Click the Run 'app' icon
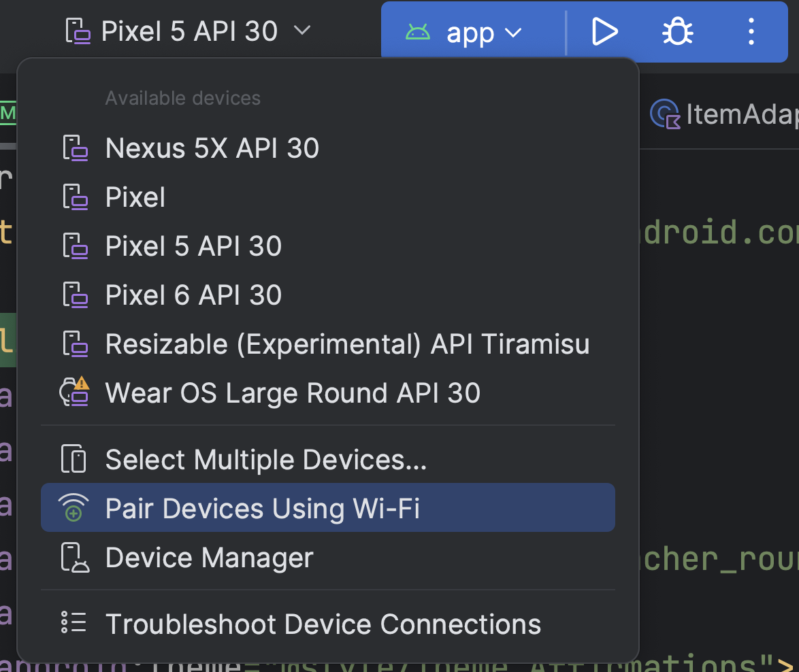Screen dimensions: 799x672 (604, 31)
